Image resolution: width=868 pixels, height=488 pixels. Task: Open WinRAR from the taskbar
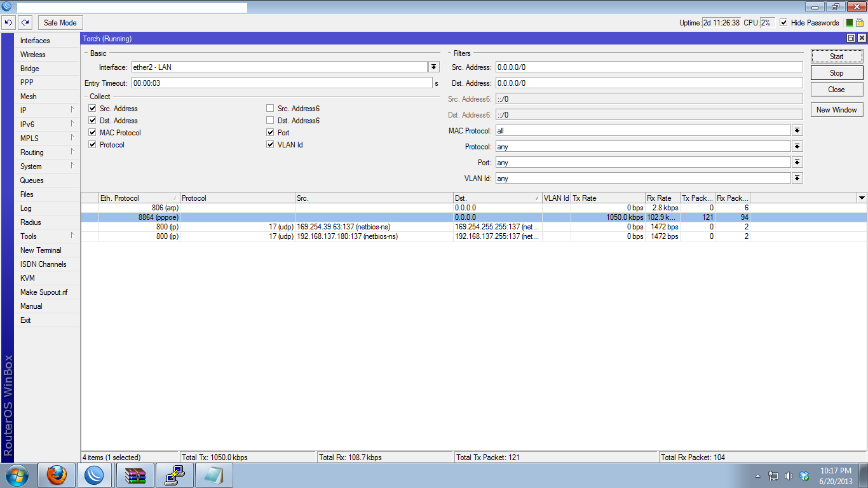[135, 475]
